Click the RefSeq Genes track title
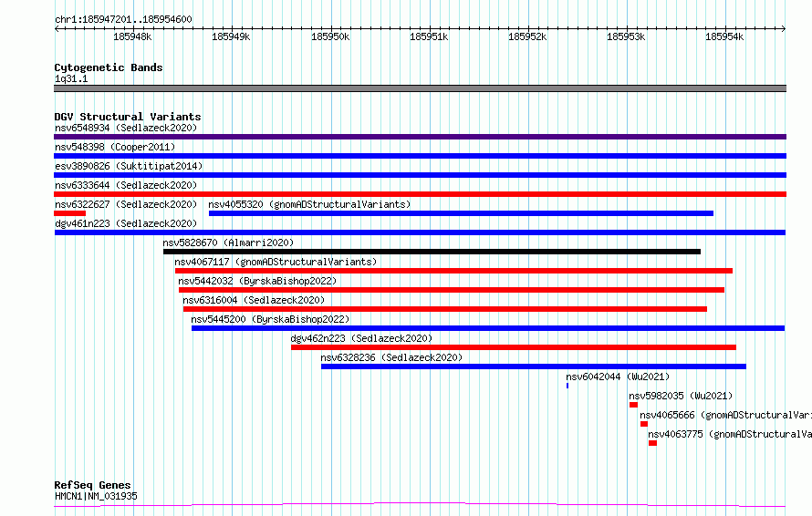812x516 pixels. tap(92, 486)
